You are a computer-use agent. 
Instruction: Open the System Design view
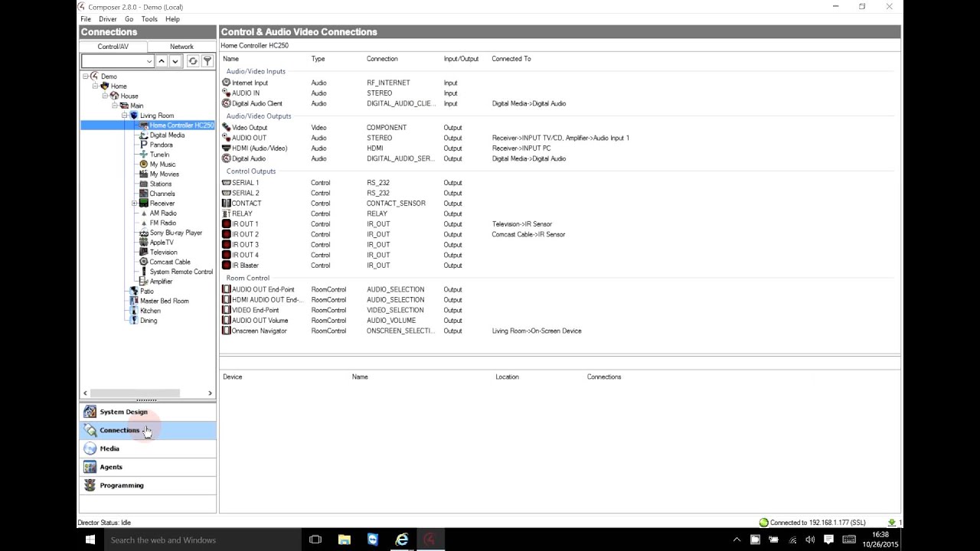pos(148,412)
